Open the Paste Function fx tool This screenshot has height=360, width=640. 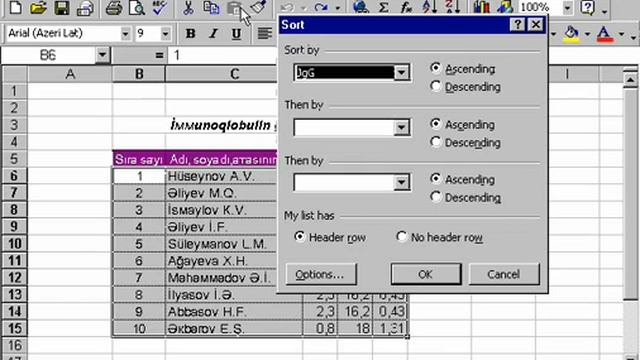[406, 7]
